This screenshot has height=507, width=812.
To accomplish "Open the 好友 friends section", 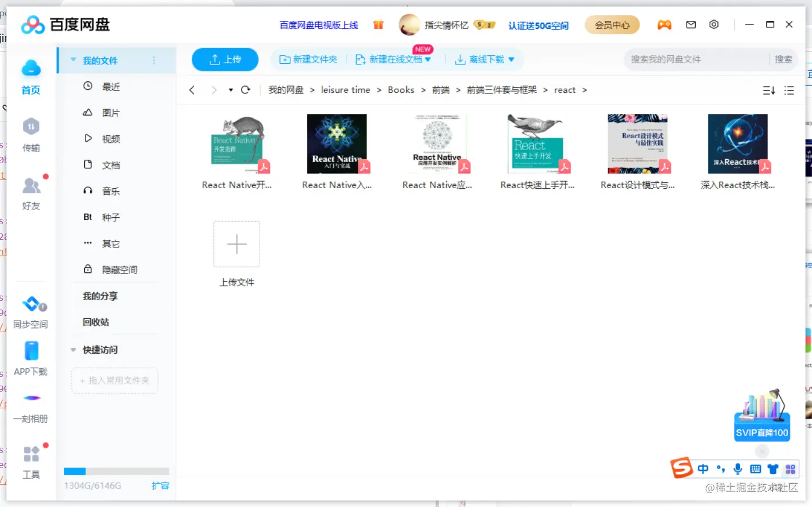I will pyautogui.click(x=31, y=193).
